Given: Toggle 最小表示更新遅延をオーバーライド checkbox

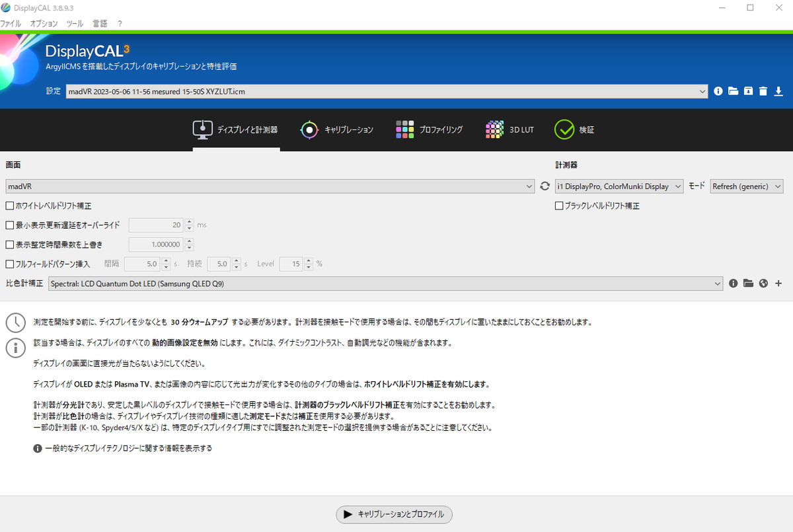Looking at the screenshot, I should click(10, 225).
